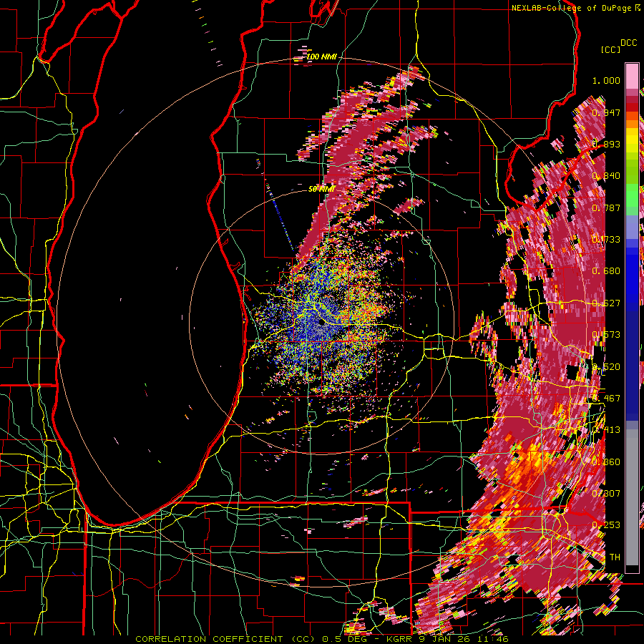The width and height of the screenshot is (644, 644).
Task: Click the 1.000 value on the color scale
Action: [x=606, y=80]
